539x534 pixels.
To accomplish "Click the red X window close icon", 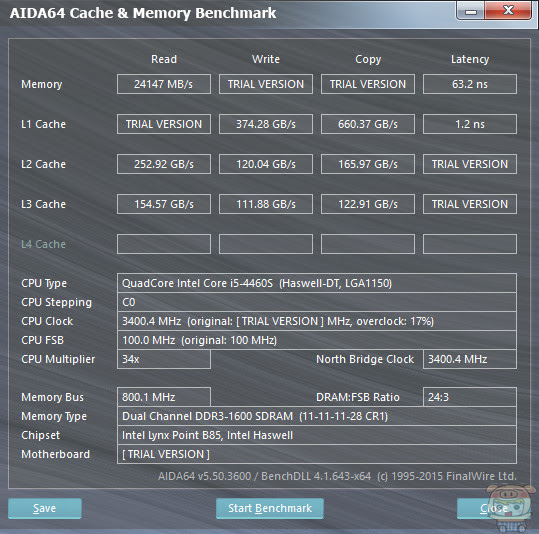I will pos(508,11).
